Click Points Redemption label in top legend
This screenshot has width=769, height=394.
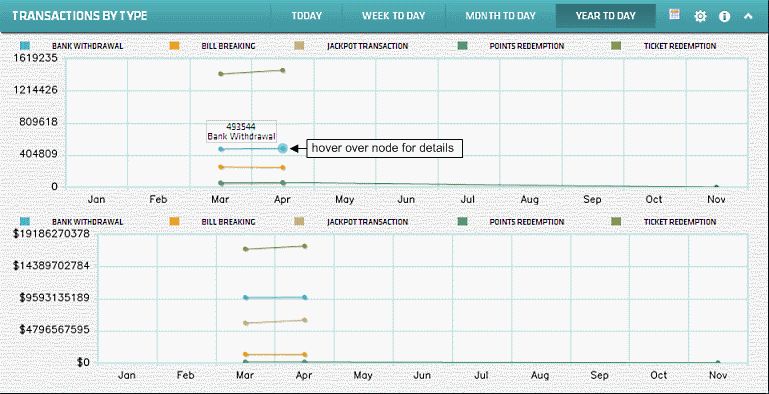point(527,46)
